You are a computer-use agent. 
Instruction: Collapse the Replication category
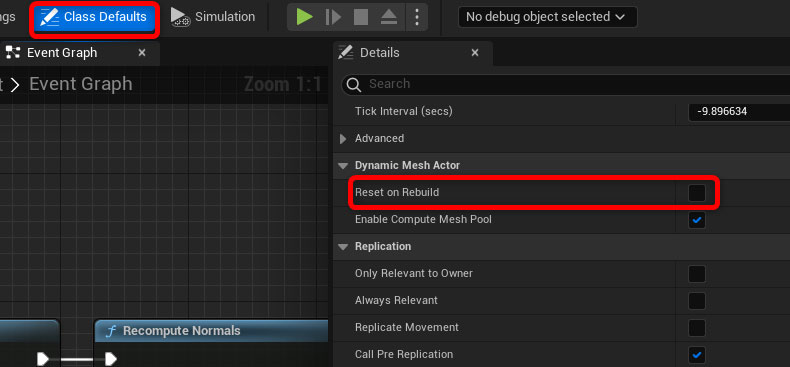[x=343, y=247]
